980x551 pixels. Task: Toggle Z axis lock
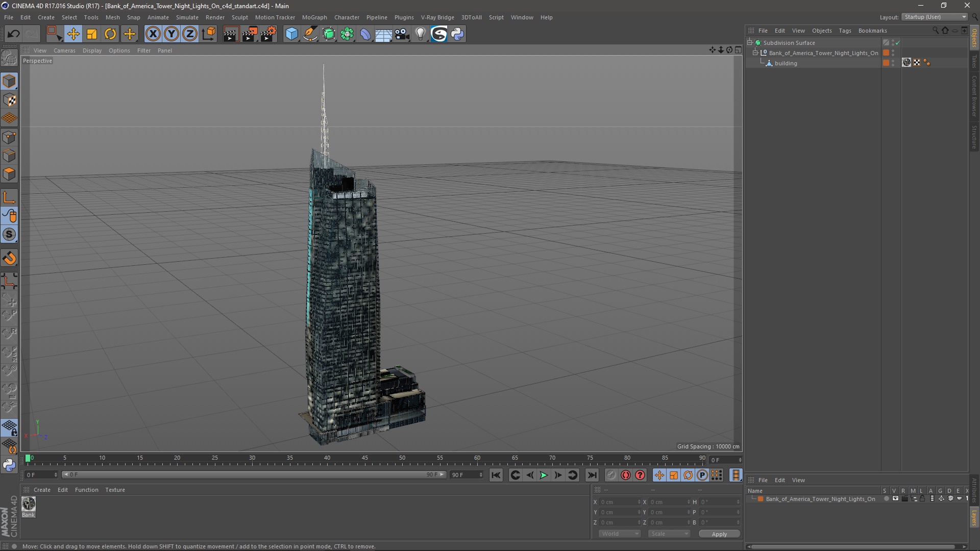[x=190, y=34]
